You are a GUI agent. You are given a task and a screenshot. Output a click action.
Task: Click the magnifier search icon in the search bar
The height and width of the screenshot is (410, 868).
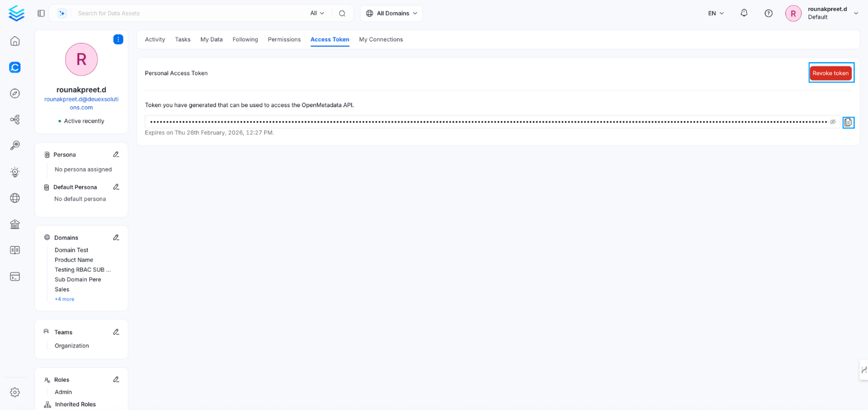(x=342, y=13)
